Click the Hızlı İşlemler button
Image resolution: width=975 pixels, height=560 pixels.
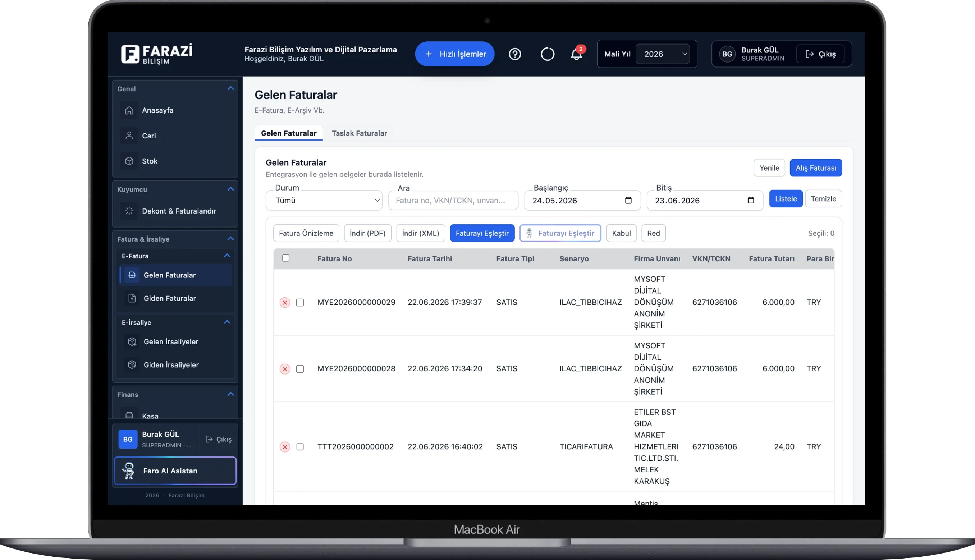pyautogui.click(x=455, y=54)
